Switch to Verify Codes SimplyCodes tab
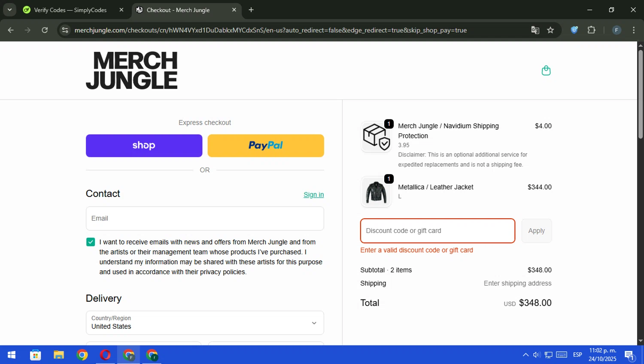The width and height of the screenshot is (644, 364). (x=70, y=10)
